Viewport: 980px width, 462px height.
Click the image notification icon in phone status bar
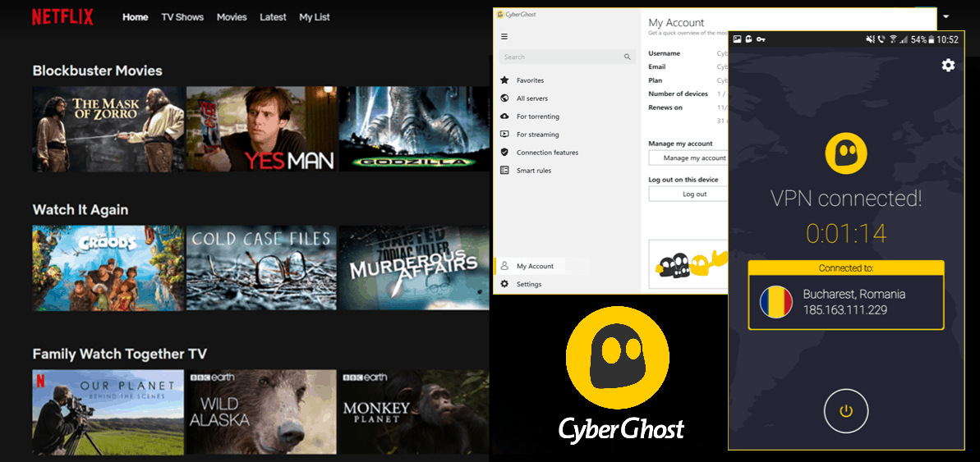(738, 39)
